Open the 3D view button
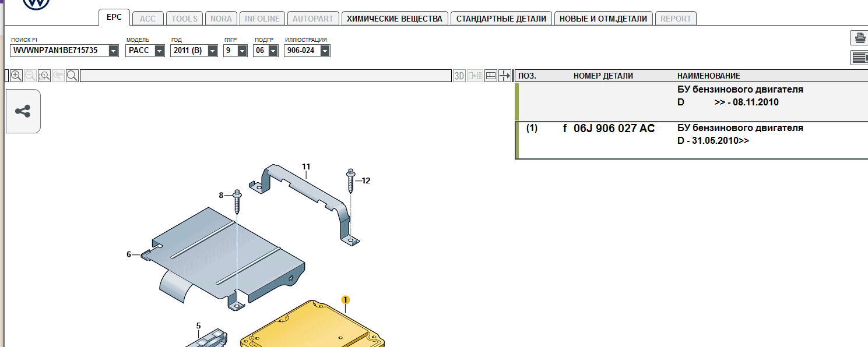The width and height of the screenshot is (868, 347). click(x=459, y=76)
